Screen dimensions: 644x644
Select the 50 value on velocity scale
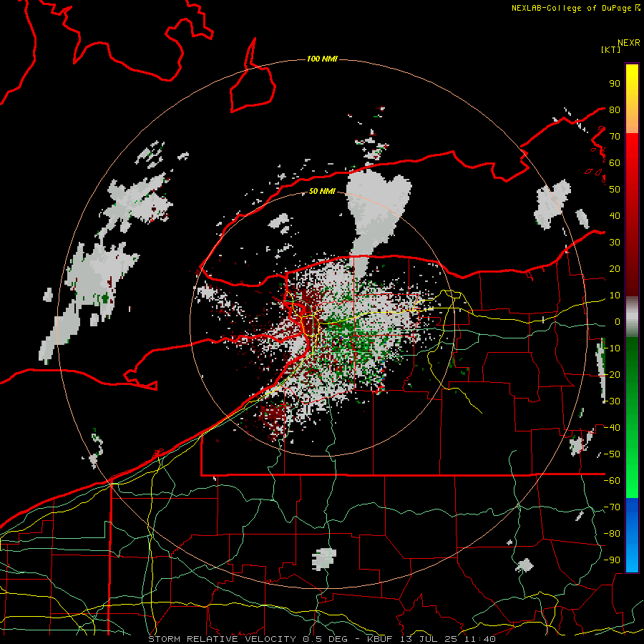tap(615, 190)
